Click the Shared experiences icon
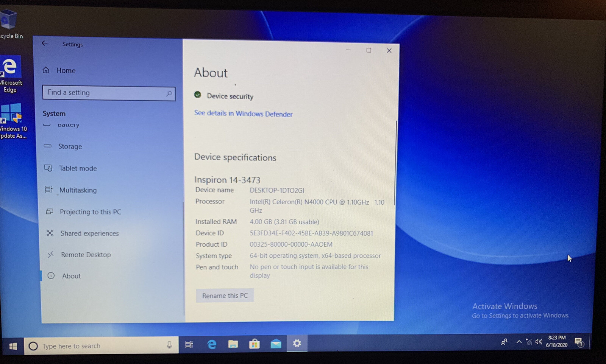Image resolution: width=606 pixels, height=364 pixels. point(50,233)
